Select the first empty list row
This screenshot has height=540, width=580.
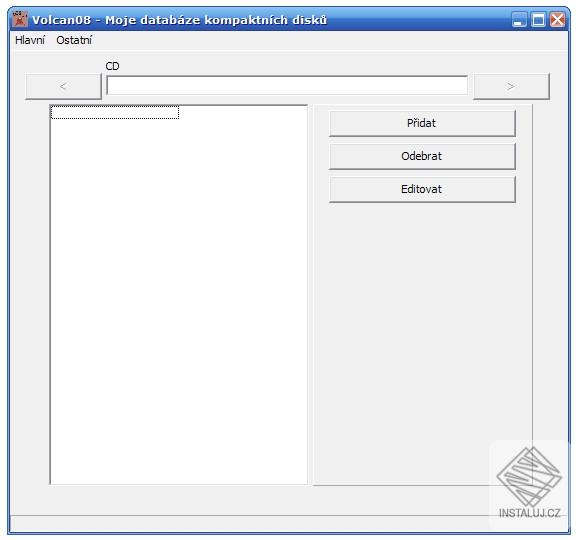click(115, 112)
